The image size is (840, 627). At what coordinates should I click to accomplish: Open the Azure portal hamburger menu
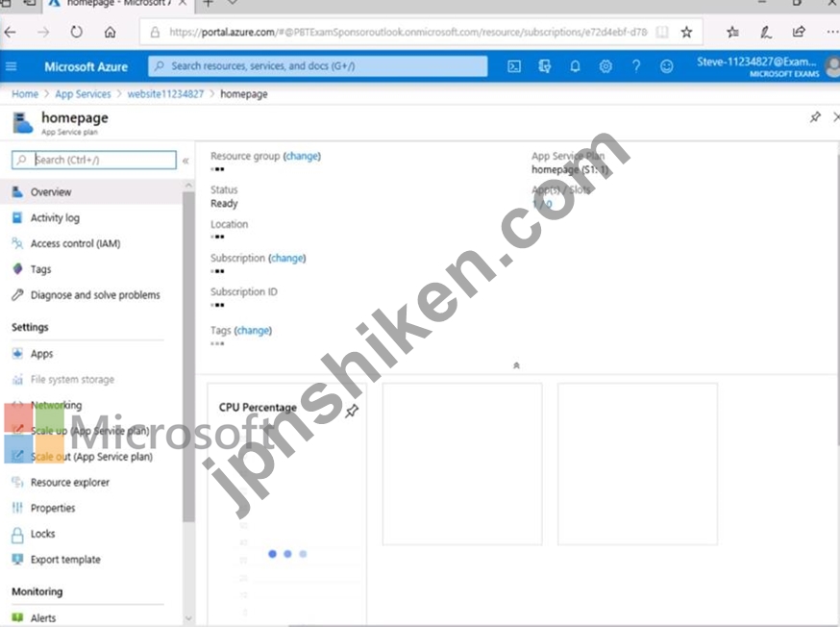(11, 66)
